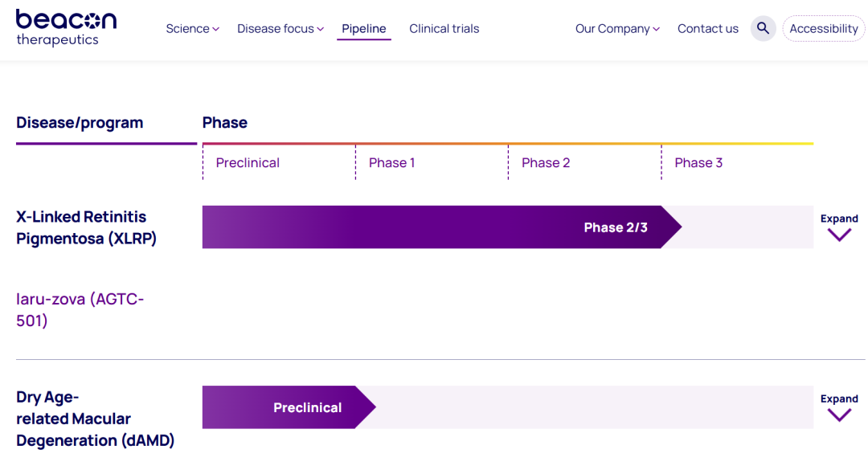Viewport: 868px width, 466px height.
Task: Open the search magnifier icon
Action: coord(763,29)
